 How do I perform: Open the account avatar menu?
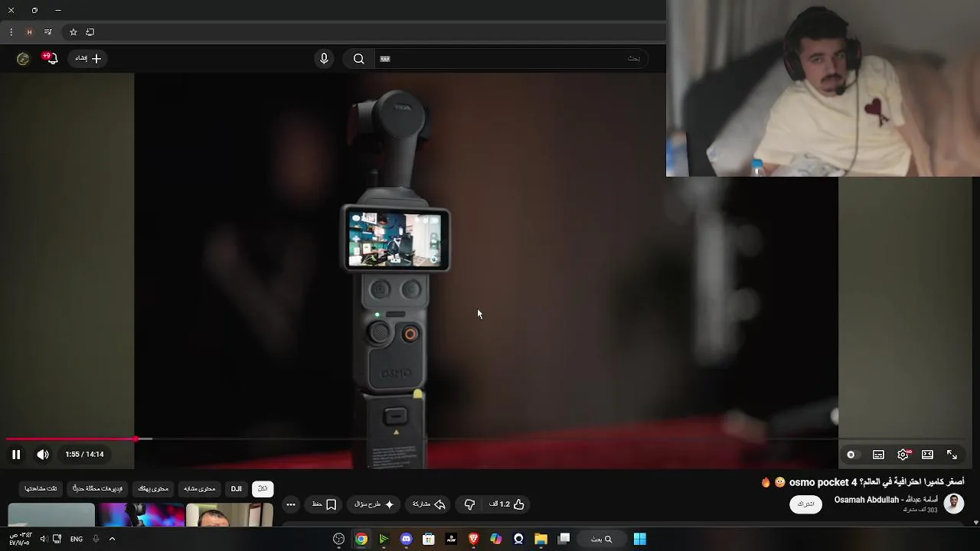click(x=23, y=58)
